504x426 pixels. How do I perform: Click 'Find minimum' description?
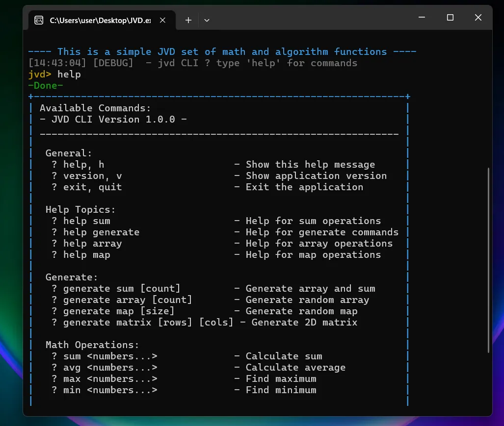click(281, 390)
